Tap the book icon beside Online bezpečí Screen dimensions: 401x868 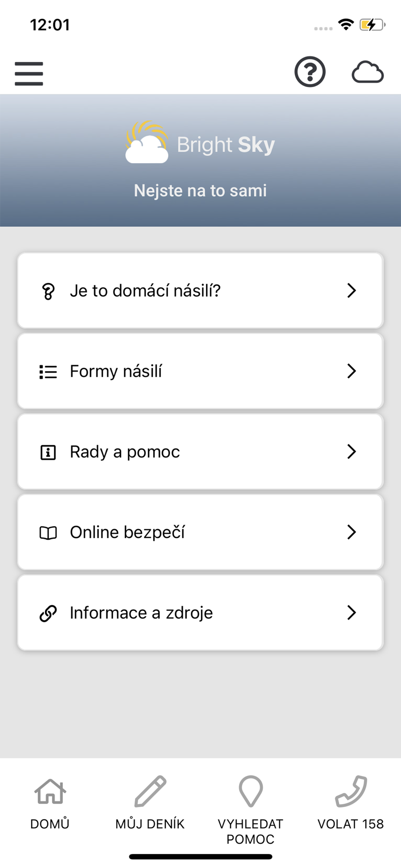click(48, 533)
